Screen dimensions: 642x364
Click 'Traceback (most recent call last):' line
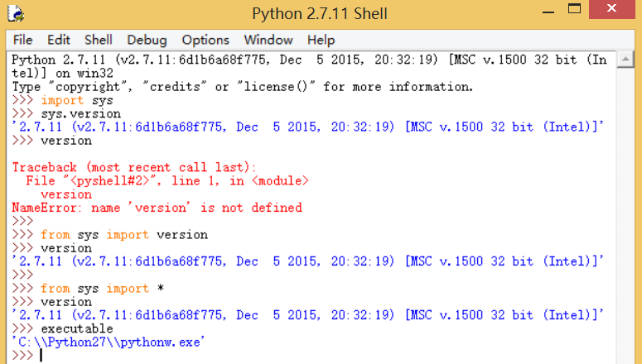(134, 167)
